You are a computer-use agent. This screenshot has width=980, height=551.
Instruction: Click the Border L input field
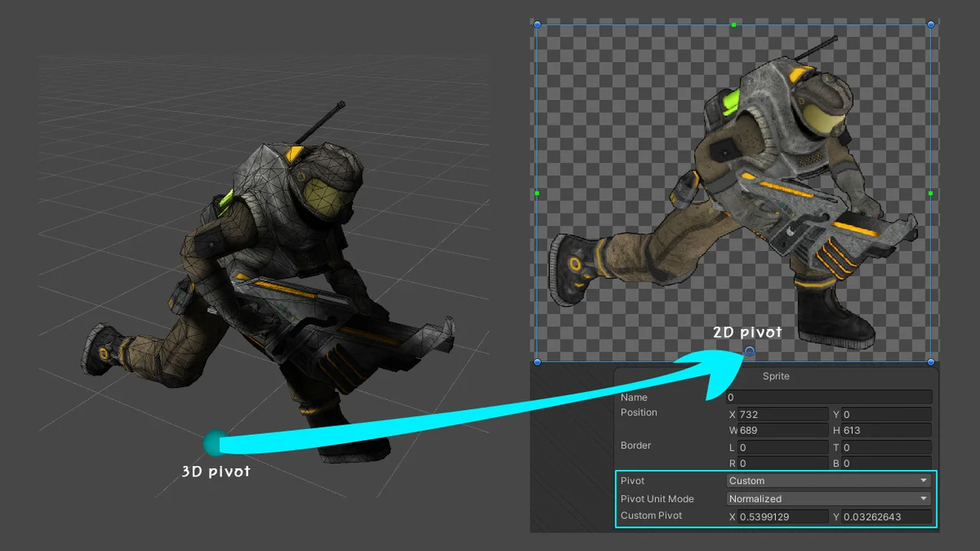click(x=782, y=447)
